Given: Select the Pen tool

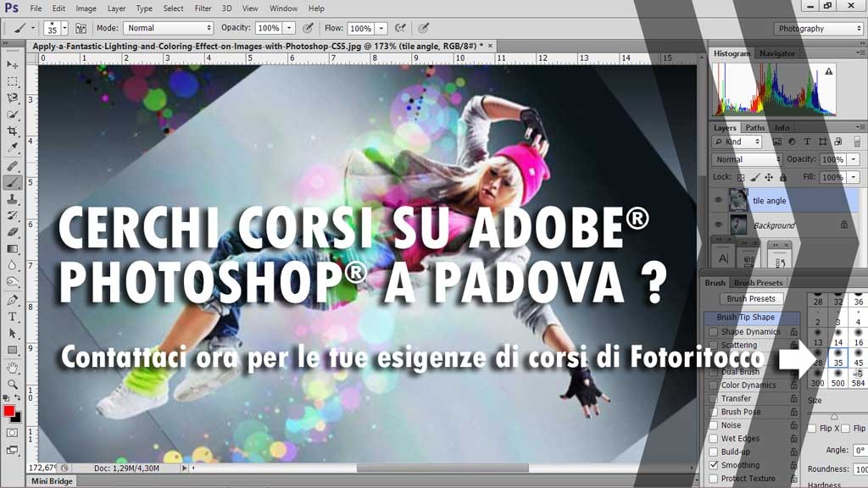Looking at the screenshot, I should click(x=12, y=301).
